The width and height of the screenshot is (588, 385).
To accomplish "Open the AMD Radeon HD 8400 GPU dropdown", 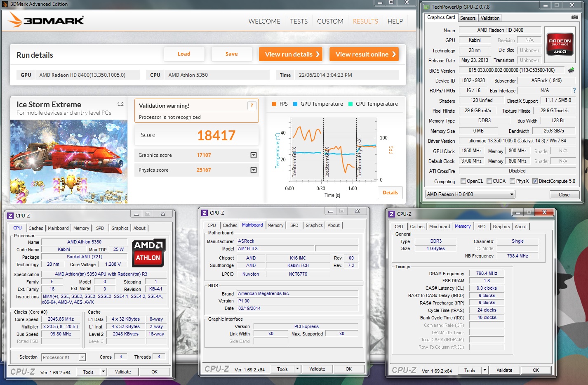I will [470, 194].
